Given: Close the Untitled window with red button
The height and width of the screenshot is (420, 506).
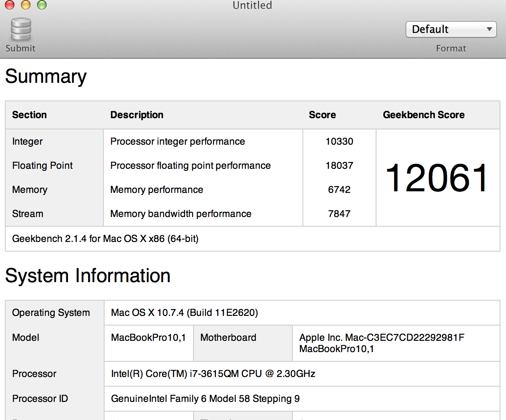Looking at the screenshot, I should [x=10, y=5].
